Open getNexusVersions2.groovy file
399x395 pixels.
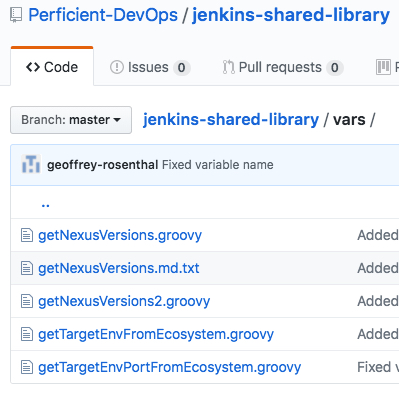point(124,301)
